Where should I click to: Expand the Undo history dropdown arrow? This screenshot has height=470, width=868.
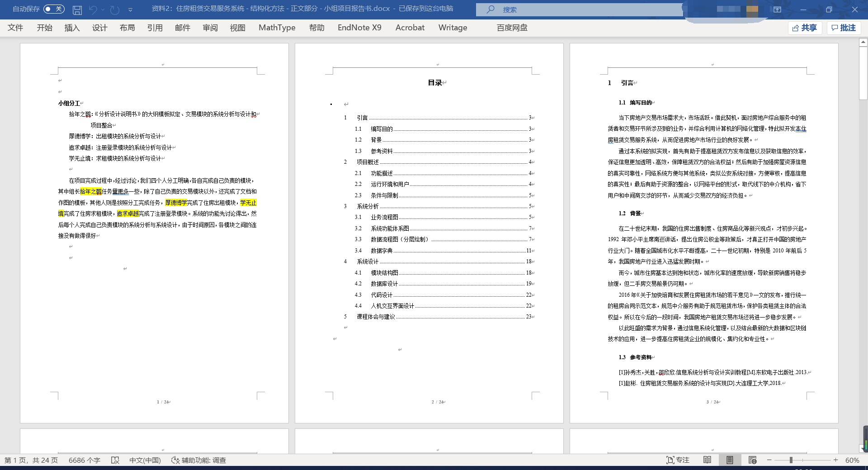[x=103, y=9]
